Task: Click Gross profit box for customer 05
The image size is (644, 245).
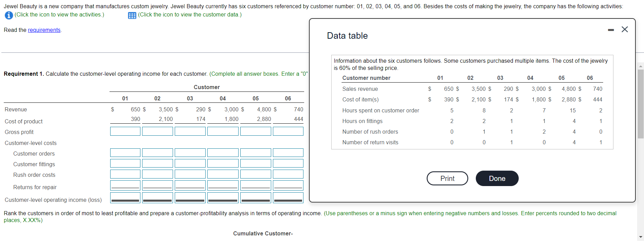Action: coord(256,131)
